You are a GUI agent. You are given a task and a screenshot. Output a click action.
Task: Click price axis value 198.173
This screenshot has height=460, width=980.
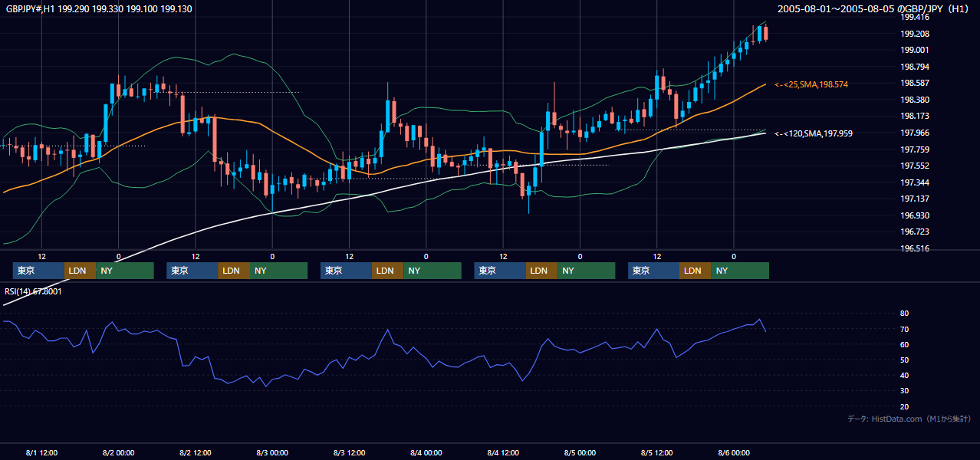(915, 116)
